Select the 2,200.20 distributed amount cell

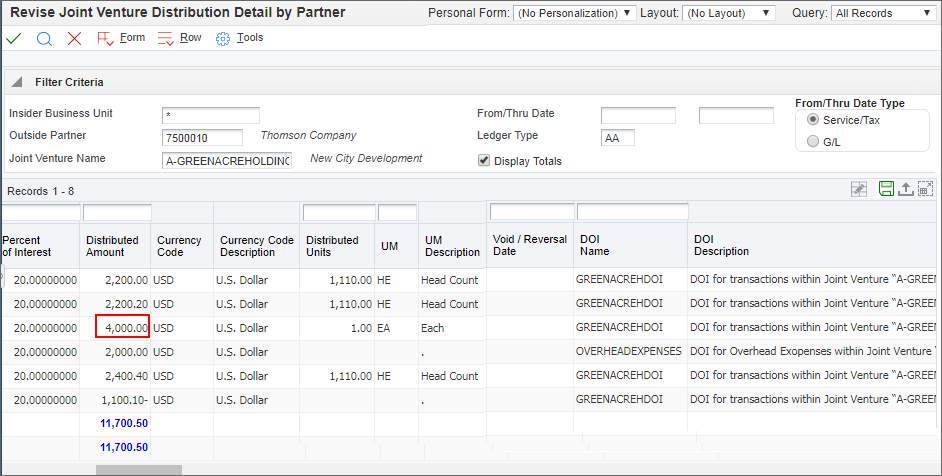pyautogui.click(x=115, y=304)
